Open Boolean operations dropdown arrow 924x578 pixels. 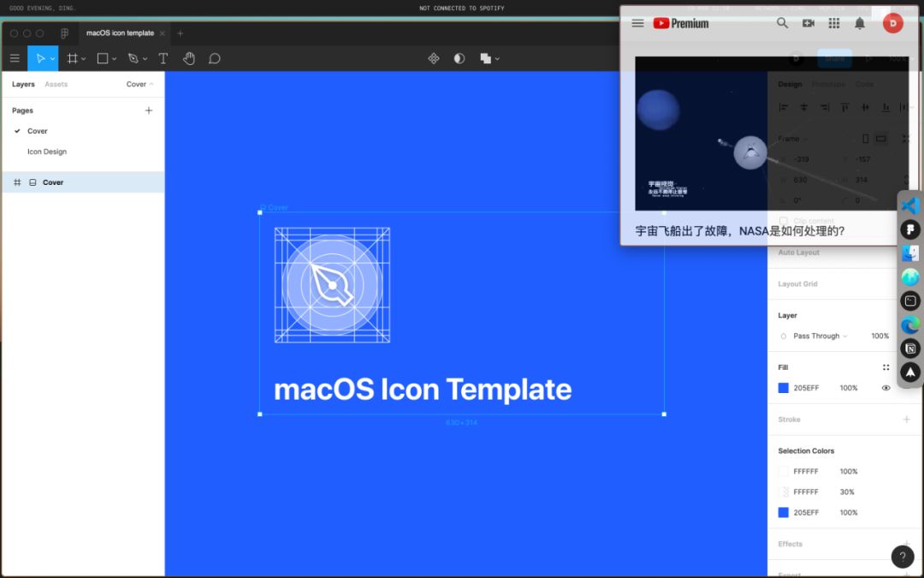497,59
